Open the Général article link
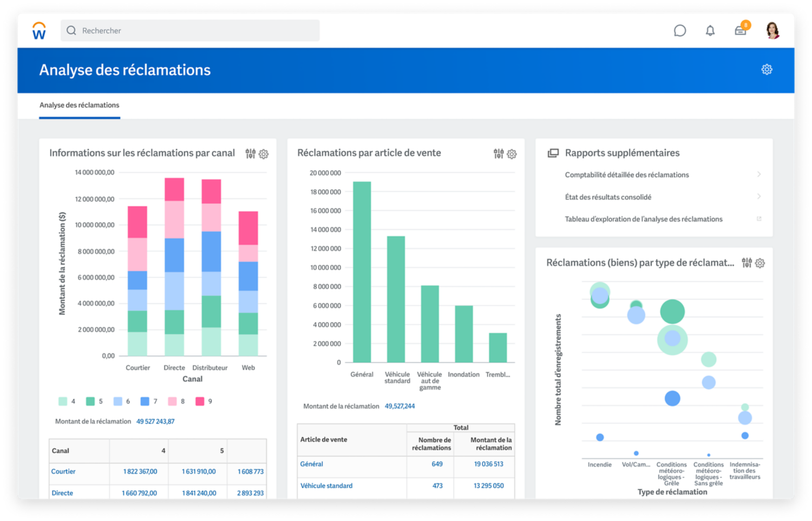812x521 pixels. click(x=311, y=464)
